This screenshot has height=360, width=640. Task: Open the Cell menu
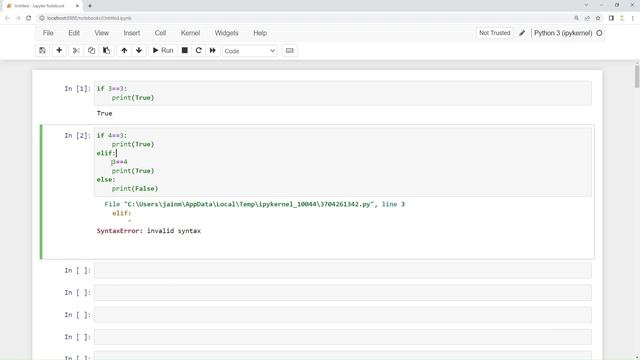click(x=160, y=33)
